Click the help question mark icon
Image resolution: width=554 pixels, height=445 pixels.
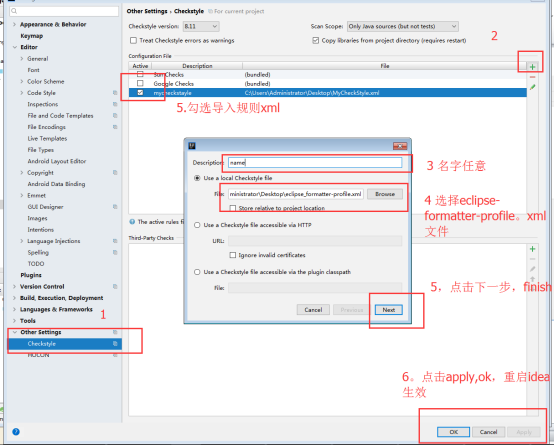click(16, 432)
